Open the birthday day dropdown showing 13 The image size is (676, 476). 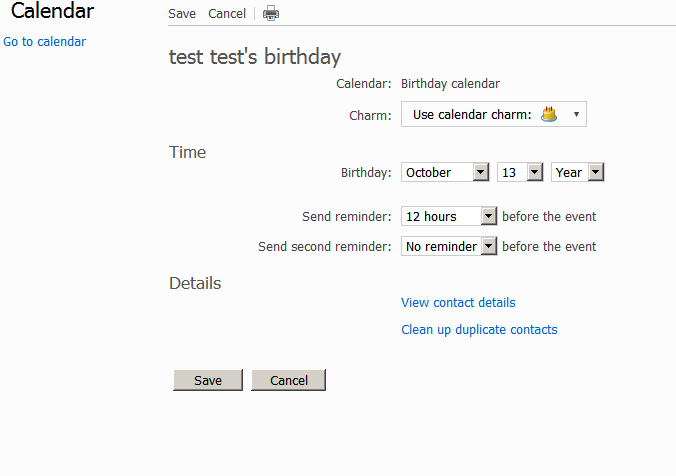521,173
